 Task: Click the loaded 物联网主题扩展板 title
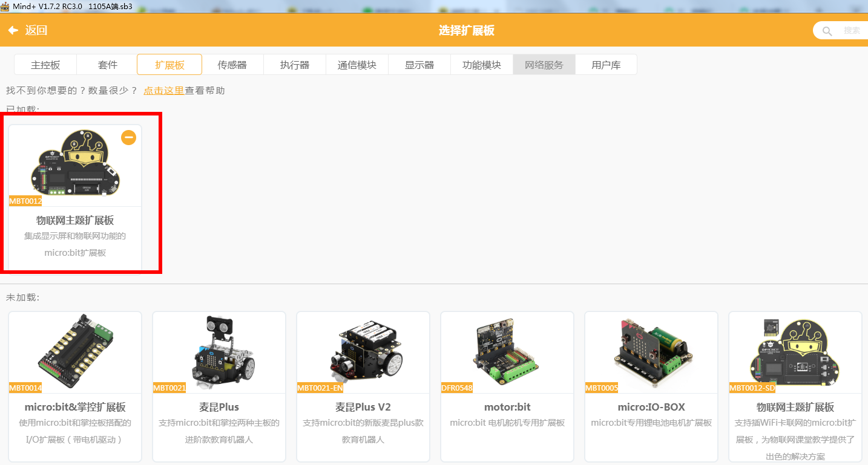tap(75, 220)
